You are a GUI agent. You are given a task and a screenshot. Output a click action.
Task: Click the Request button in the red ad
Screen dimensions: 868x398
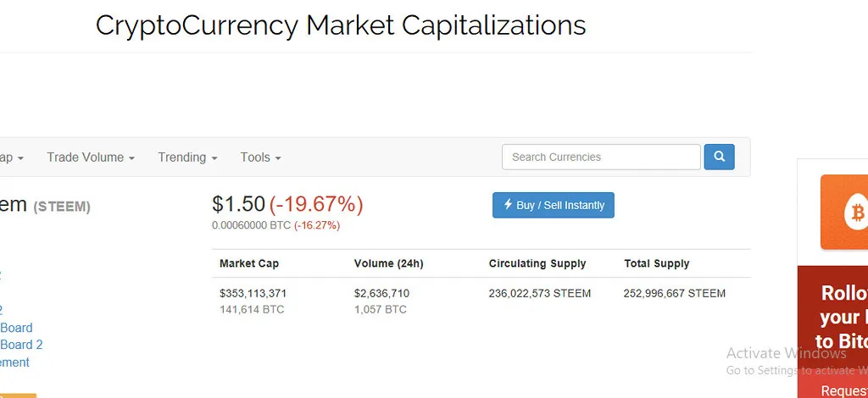pos(844,391)
